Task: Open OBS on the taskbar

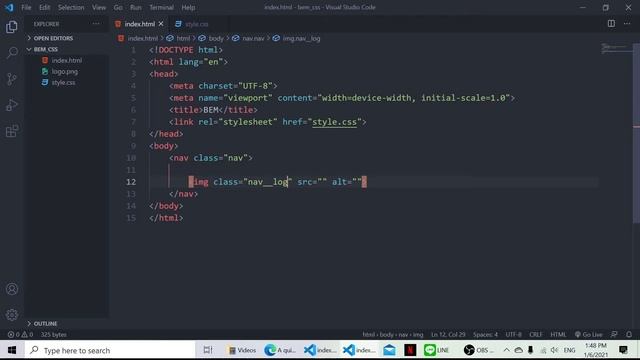Action: click(x=479, y=350)
